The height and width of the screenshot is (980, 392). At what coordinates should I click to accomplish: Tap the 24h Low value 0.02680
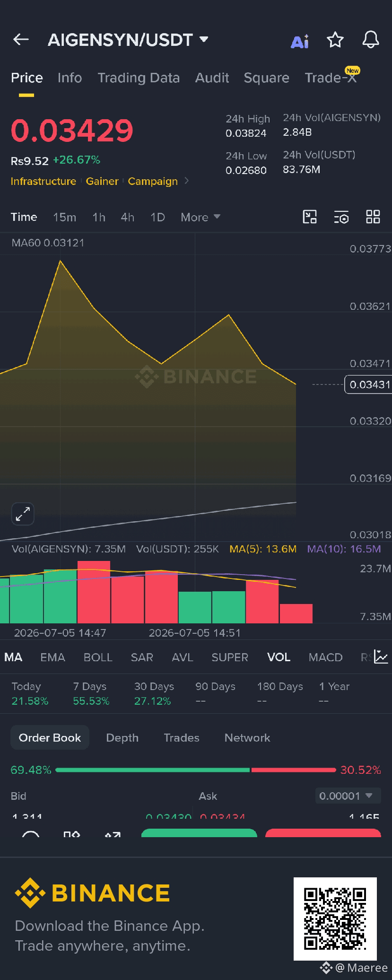point(246,170)
